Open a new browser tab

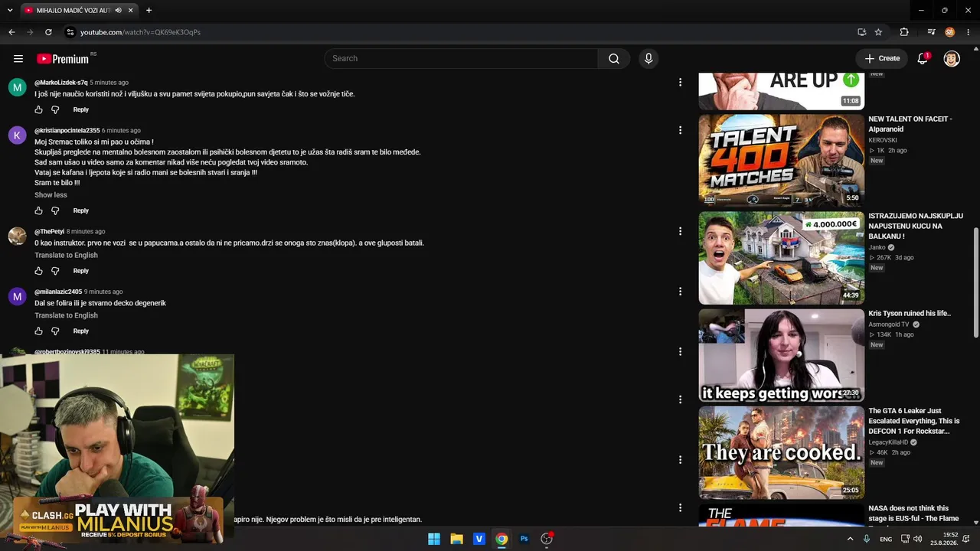click(x=149, y=11)
